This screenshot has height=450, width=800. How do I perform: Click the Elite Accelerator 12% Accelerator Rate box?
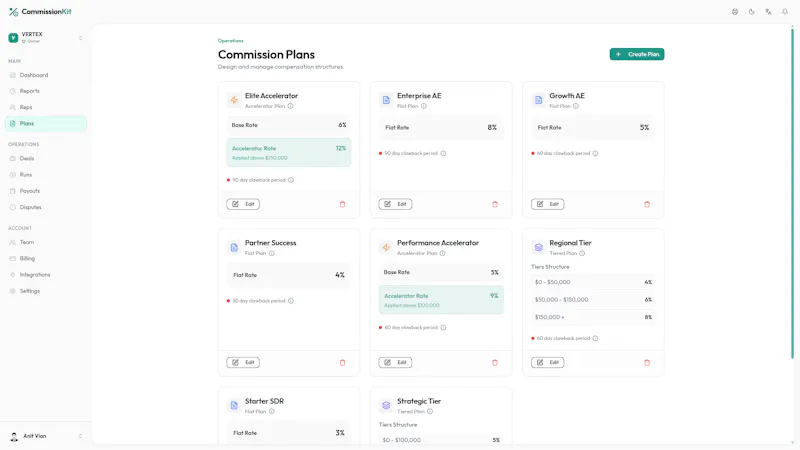pyautogui.click(x=289, y=152)
